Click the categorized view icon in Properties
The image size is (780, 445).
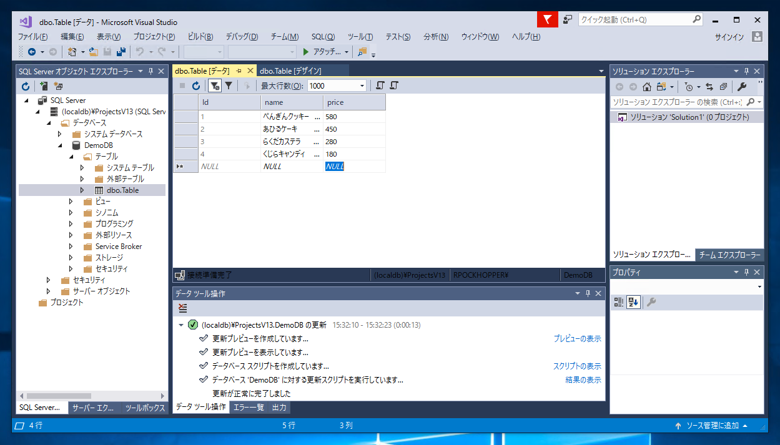point(618,302)
